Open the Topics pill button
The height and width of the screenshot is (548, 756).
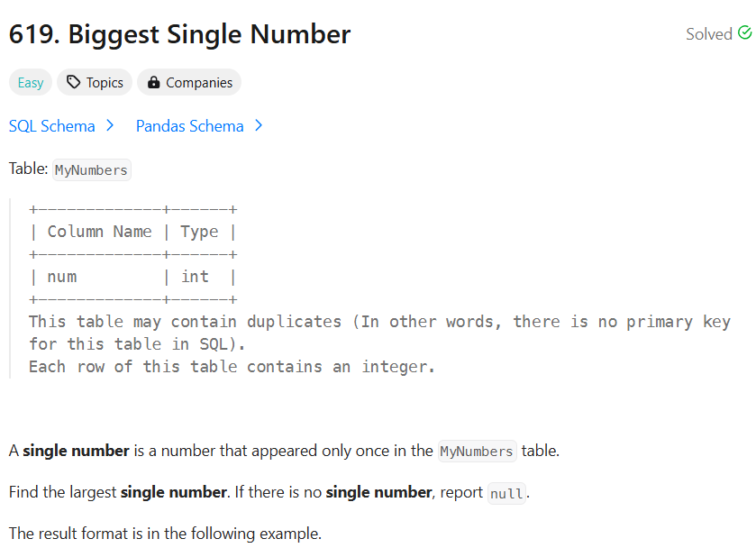click(95, 83)
